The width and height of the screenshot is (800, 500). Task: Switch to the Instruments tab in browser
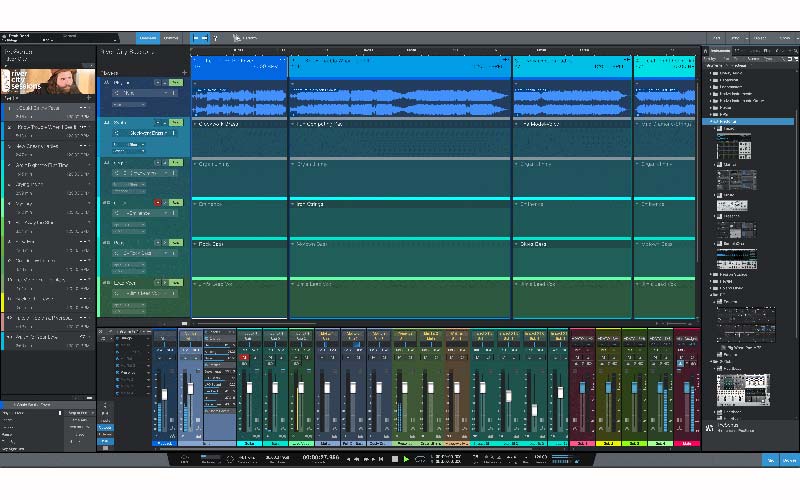point(720,51)
